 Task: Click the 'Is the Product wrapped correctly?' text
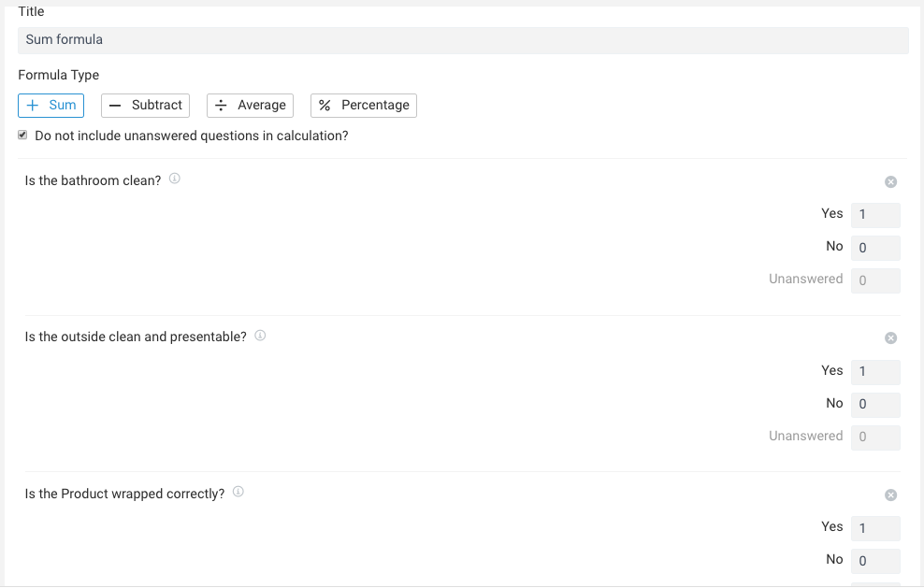click(x=124, y=494)
